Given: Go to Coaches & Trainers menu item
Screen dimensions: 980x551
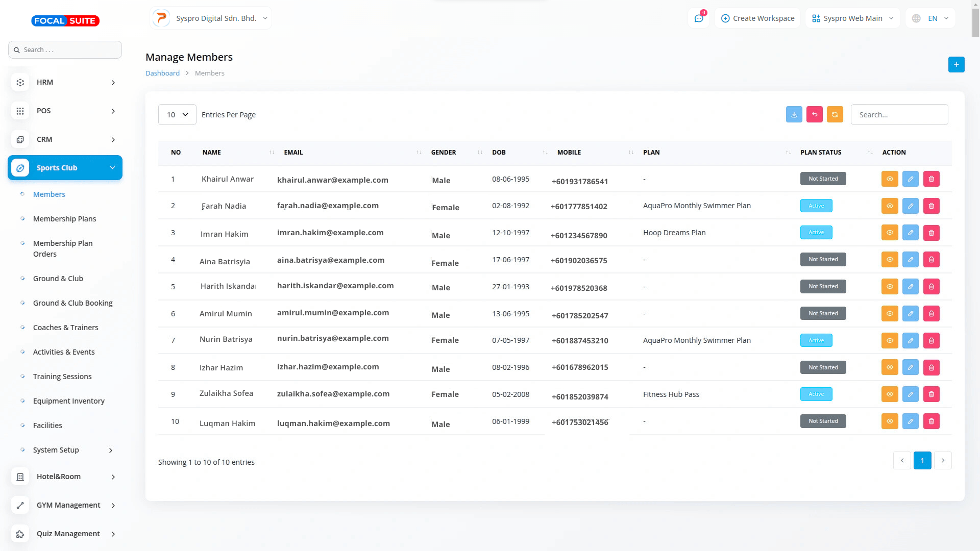Looking at the screenshot, I should (x=65, y=328).
